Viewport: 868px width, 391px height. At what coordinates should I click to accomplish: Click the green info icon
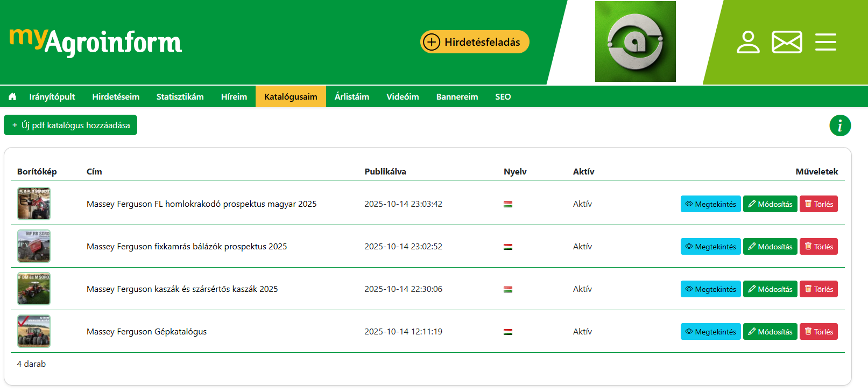point(839,125)
